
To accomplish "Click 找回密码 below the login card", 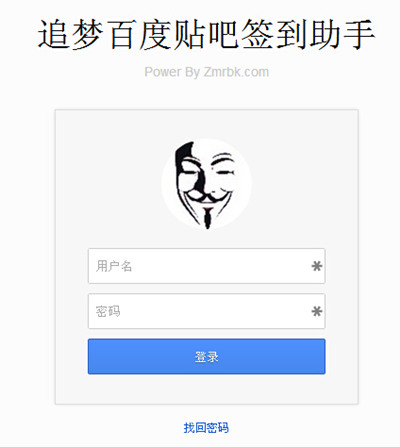I will (206, 427).
